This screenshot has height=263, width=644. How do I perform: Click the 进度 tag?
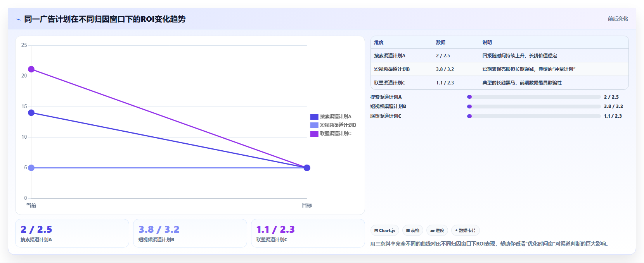(437, 230)
